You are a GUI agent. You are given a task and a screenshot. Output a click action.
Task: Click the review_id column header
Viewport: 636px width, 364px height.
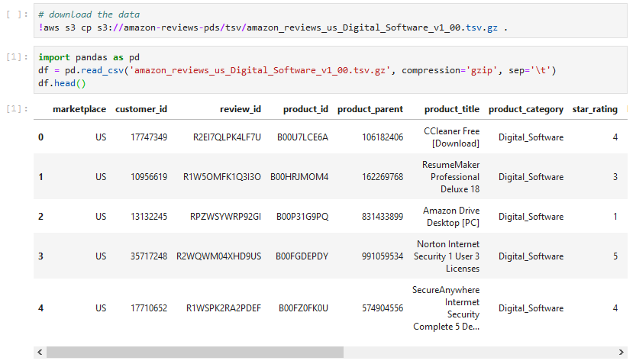click(x=240, y=109)
